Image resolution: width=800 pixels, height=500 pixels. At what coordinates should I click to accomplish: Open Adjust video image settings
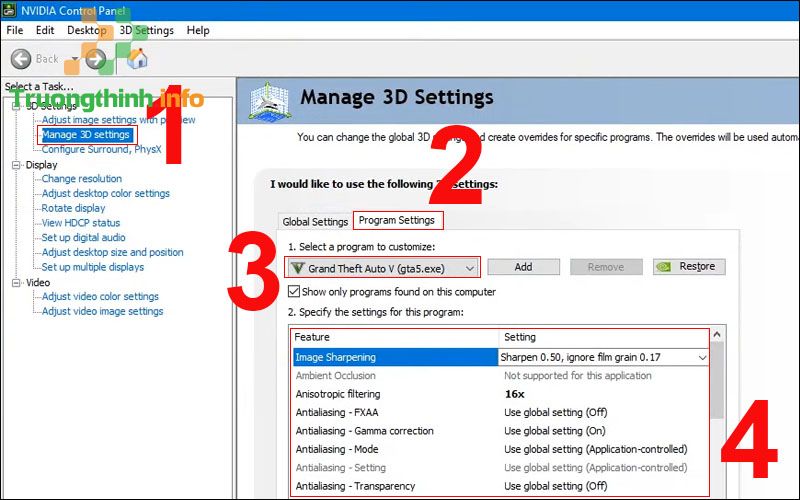point(103,311)
